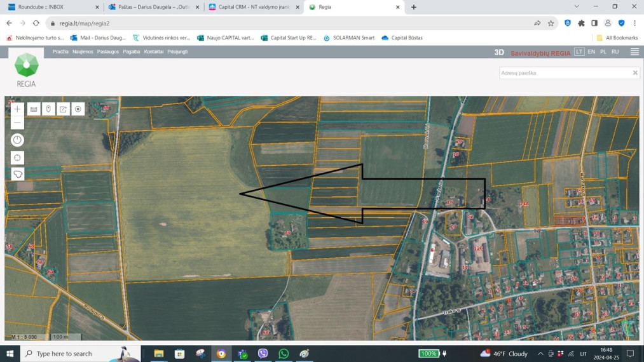The height and width of the screenshot is (362, 644).
Task: Click the share this page icon in the address bar
Action: click(537, 23)
